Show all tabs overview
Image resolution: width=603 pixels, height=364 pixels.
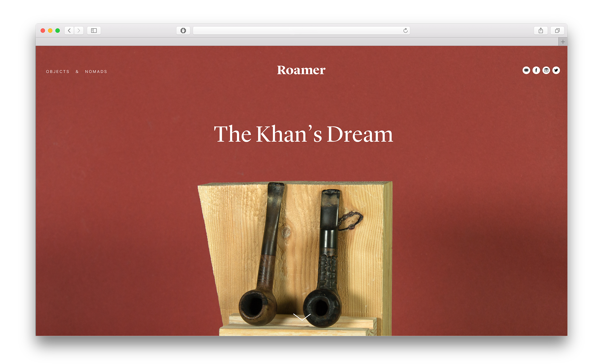(558, 31)
